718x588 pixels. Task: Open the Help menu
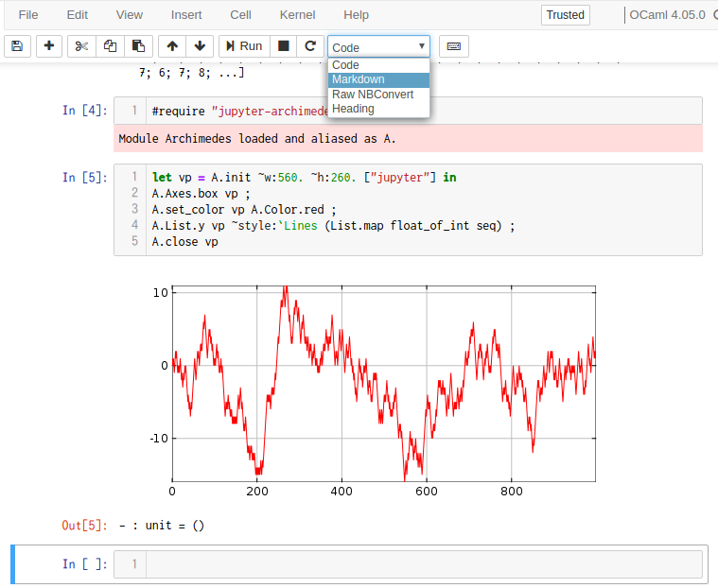coord(357,15)
